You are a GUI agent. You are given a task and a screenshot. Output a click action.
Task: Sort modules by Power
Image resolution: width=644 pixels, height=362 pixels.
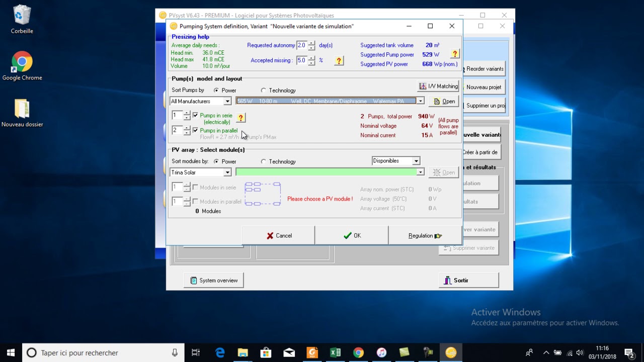pos(216,162)
